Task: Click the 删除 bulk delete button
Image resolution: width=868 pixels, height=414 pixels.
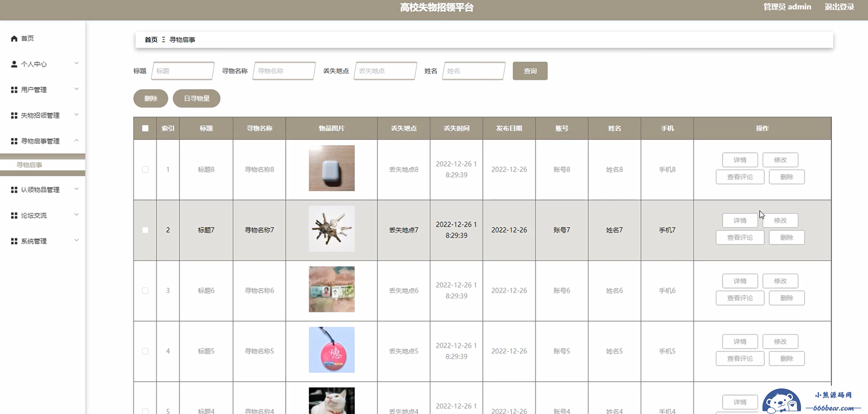Action: (x=151, y=99)
